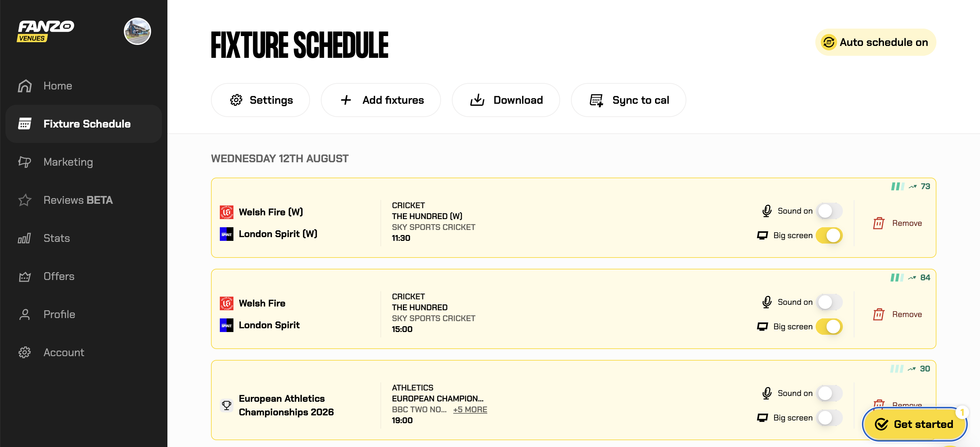Click the Welsh Fire (W) team name
Viewport: 980px width, 447px height.
click(x=271, y=212)
